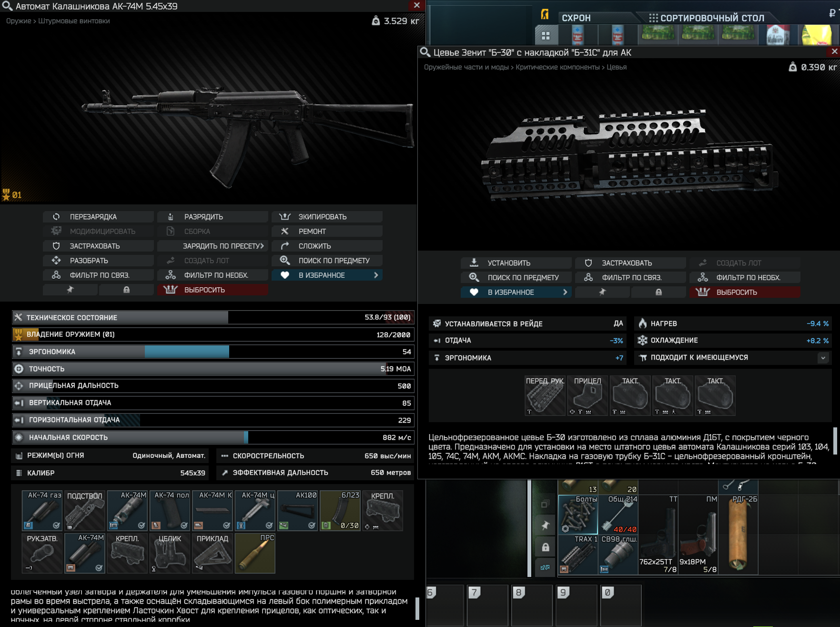Toggle the pin icon in the handguard window
Screen dimensions: 840x627
click(x=602, y=292)
